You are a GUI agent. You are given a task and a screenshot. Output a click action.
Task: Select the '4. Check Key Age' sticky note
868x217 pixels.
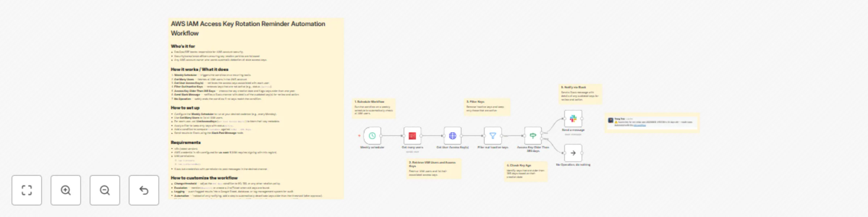coord(526,171)
